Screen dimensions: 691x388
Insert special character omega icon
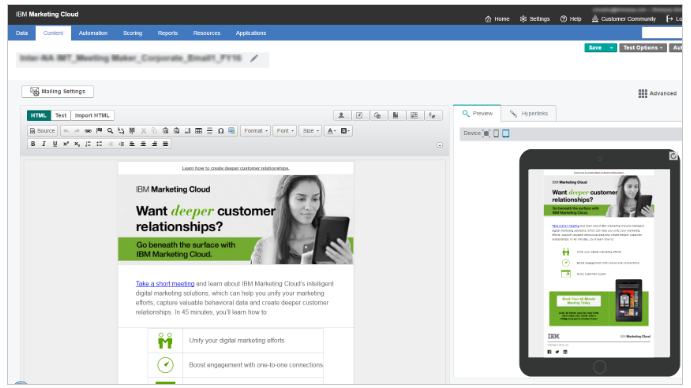click(x=221, y=131)
